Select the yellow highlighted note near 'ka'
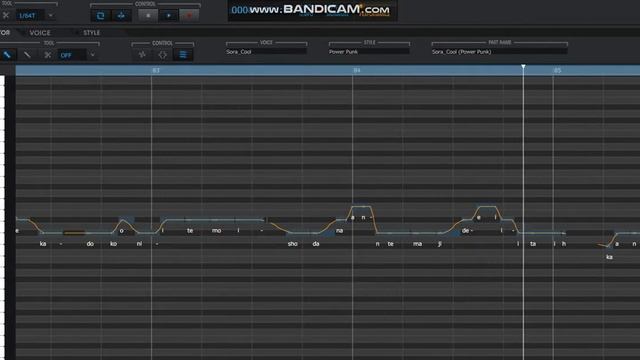 tap(74, 233)
